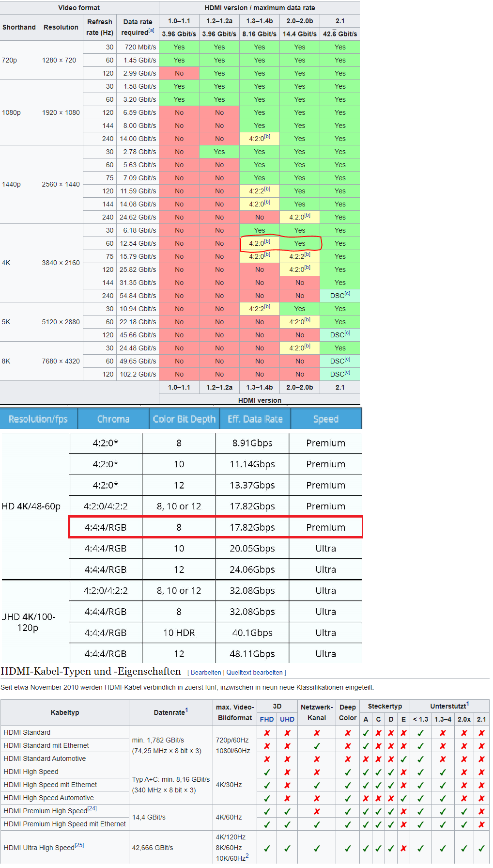493x868 pixels.
Task: Open footnote [24] beside HDMI Premium High Speed
Action: pos(92,809)
